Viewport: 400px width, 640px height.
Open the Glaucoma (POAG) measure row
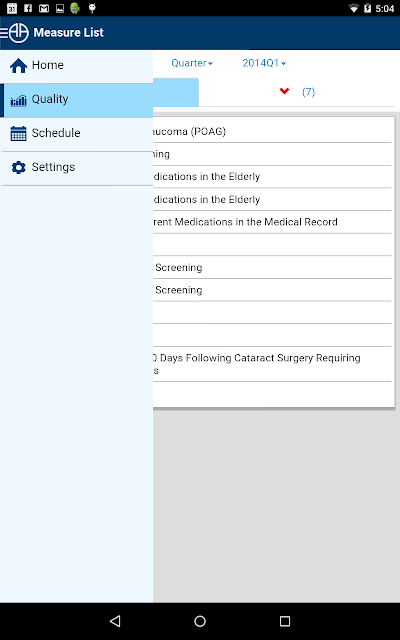(x=272, y=131)
